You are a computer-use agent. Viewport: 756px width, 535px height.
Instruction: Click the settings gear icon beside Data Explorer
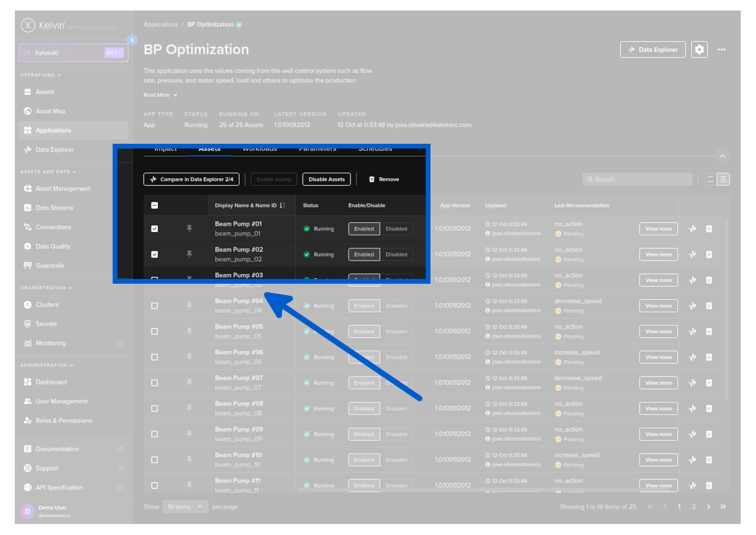(x=699, y=50)
